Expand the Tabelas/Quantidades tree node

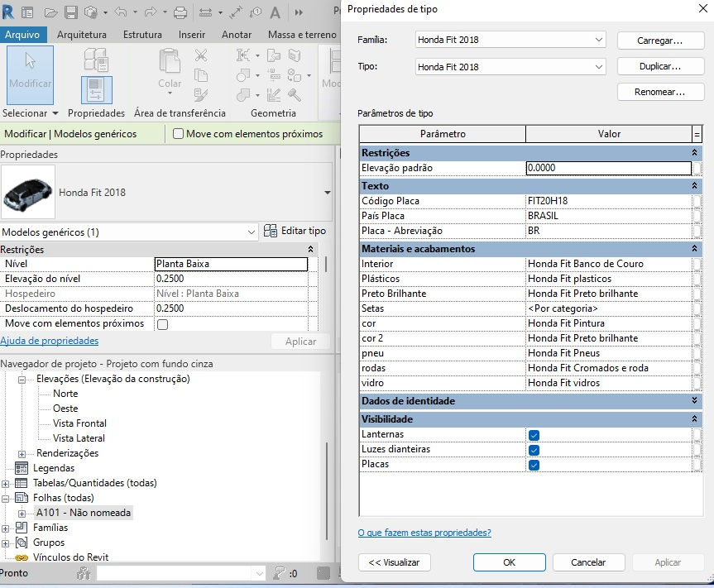(6, 483)
